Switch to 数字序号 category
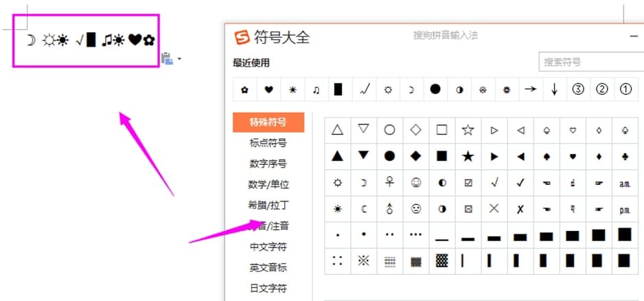 coord(268,164)
